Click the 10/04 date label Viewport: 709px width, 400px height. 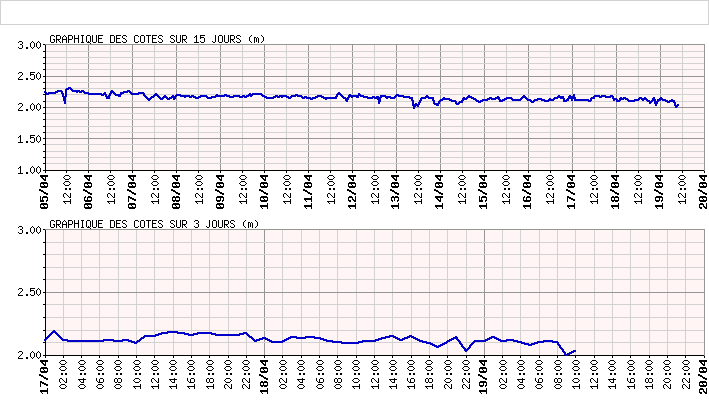[x=264, y=192]
